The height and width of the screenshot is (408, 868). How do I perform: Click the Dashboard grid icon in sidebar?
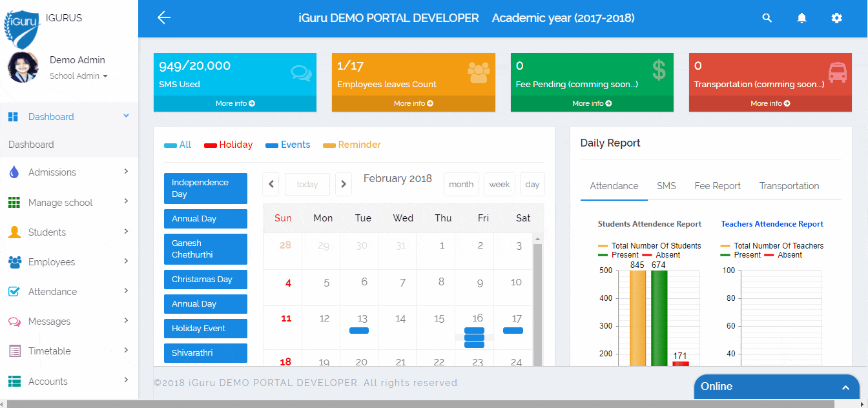click(x=13, y=117)
